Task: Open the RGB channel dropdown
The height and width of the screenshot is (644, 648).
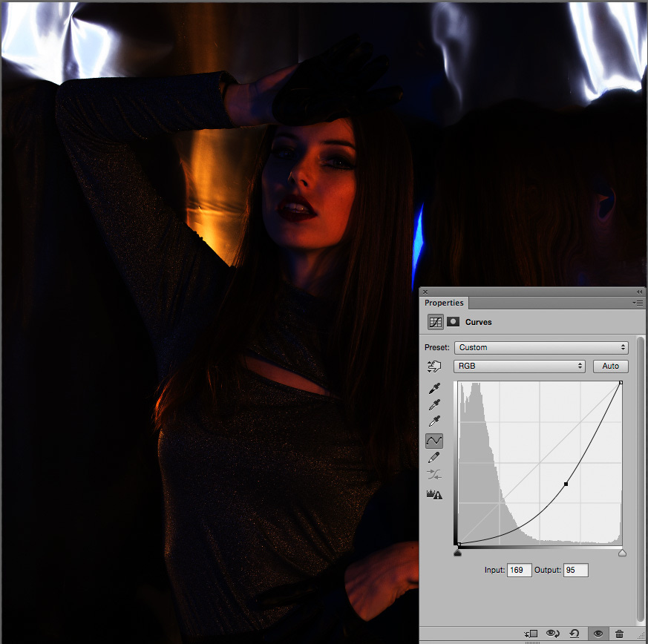Action: (519, 366)
